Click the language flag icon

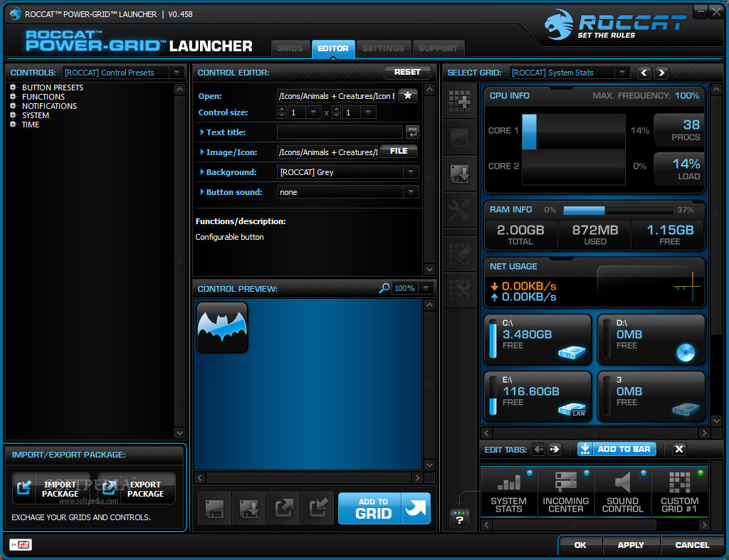tap(21, 544)
